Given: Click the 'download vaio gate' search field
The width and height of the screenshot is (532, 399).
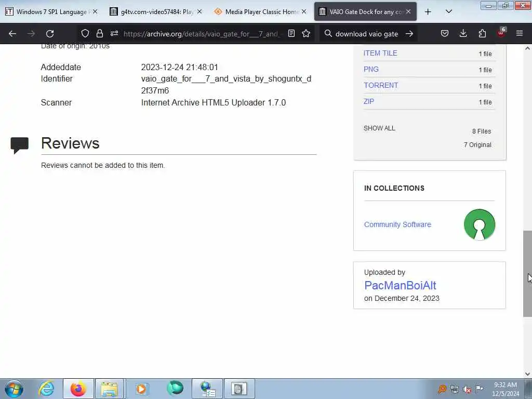Looking at the screenshot, I should click(x=366, y=34).
